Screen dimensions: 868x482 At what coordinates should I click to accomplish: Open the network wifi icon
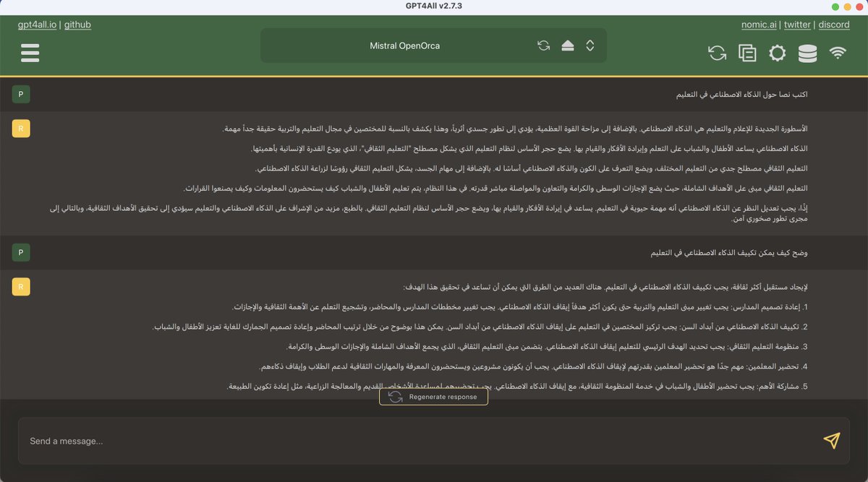pos(838,53)
